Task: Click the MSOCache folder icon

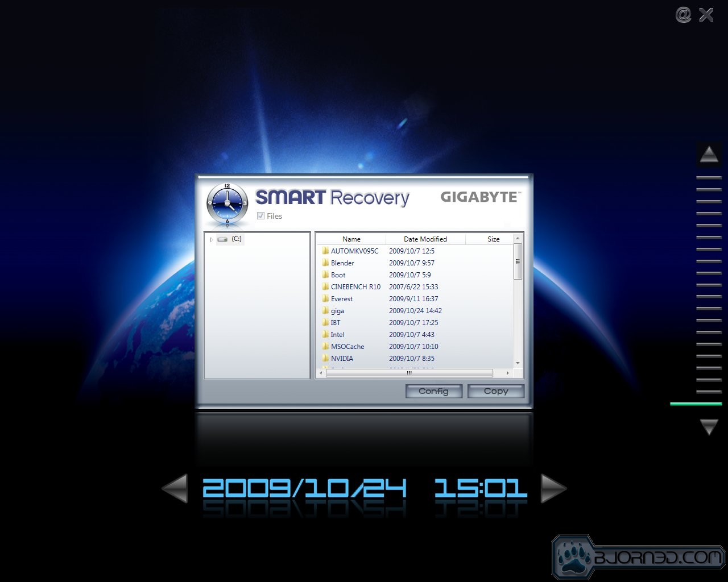Action: tap(325, 346)
